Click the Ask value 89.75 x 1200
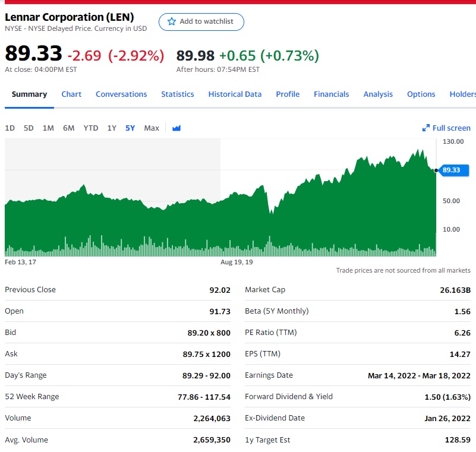 tap(206, 355)
